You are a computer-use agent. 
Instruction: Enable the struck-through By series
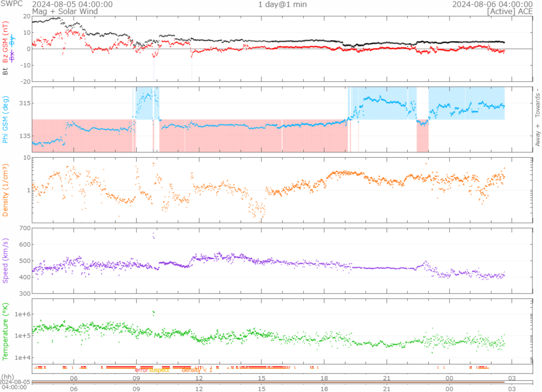tap(12, 41)
